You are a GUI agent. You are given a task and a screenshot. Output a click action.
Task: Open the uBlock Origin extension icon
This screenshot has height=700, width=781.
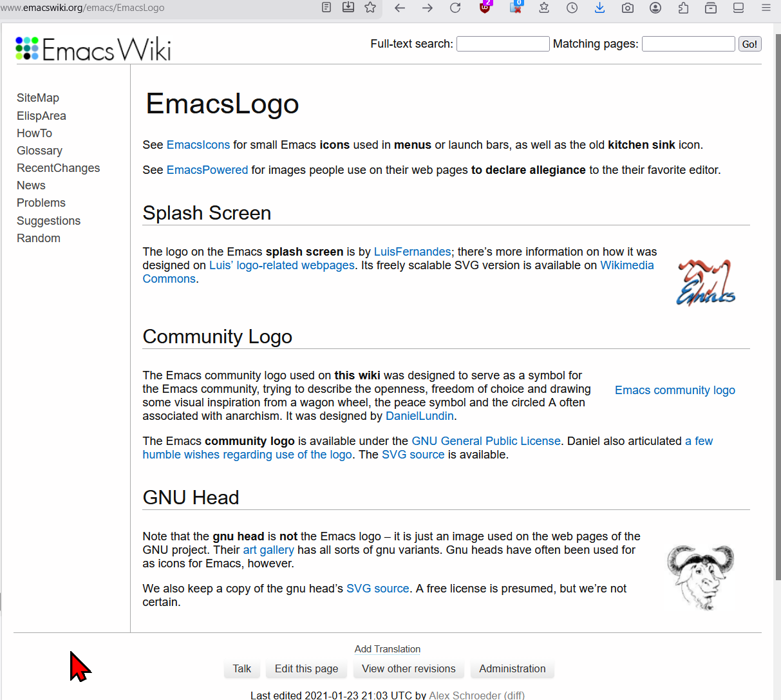485,8
